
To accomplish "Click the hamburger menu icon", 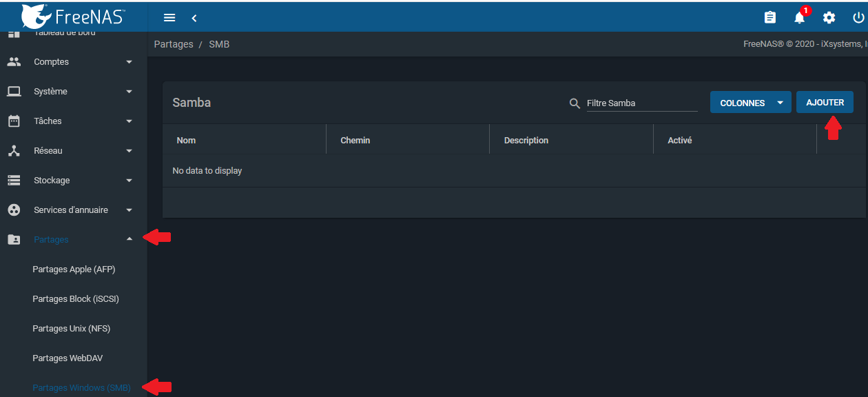I will 169,18.
